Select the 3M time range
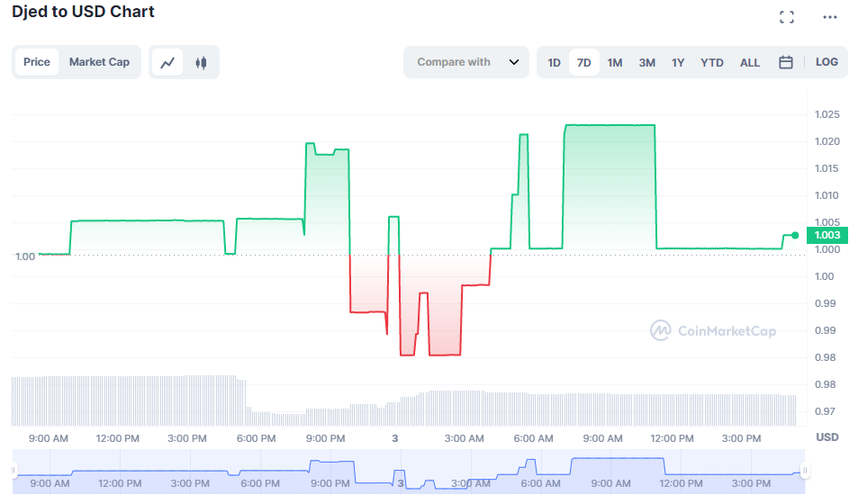Screen dimensions: 849x504 (x=647, y=63)
